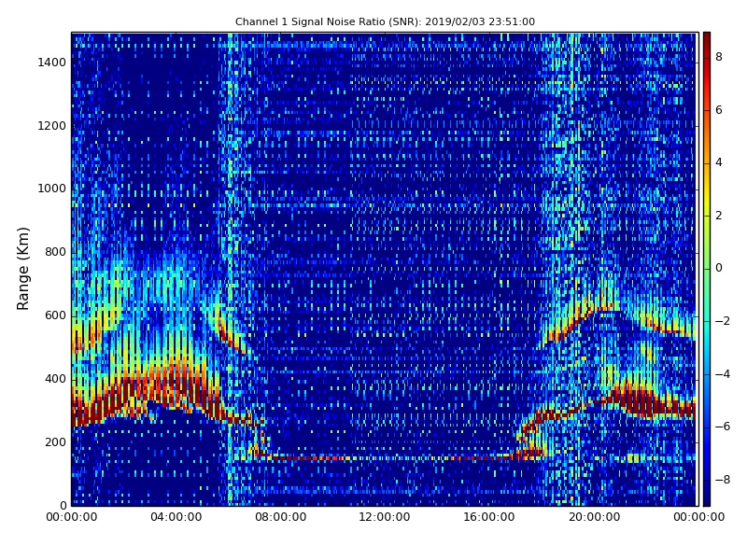
Task: Select the 800 tick label on range axis
Action: 55,252
